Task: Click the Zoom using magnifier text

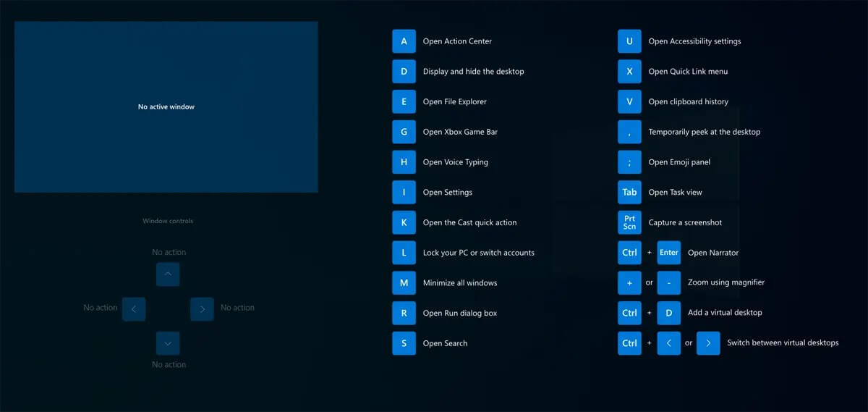Action: click(x=726, y=282)
